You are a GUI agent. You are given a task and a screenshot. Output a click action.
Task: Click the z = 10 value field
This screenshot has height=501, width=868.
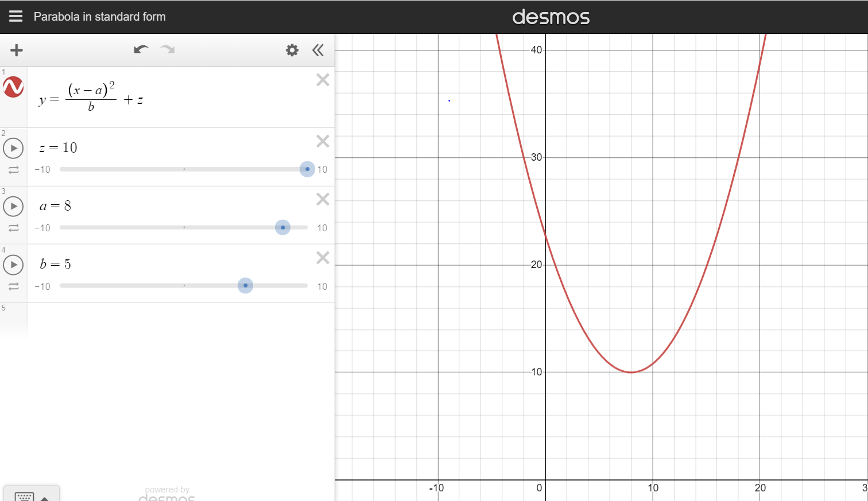[58, 147]
